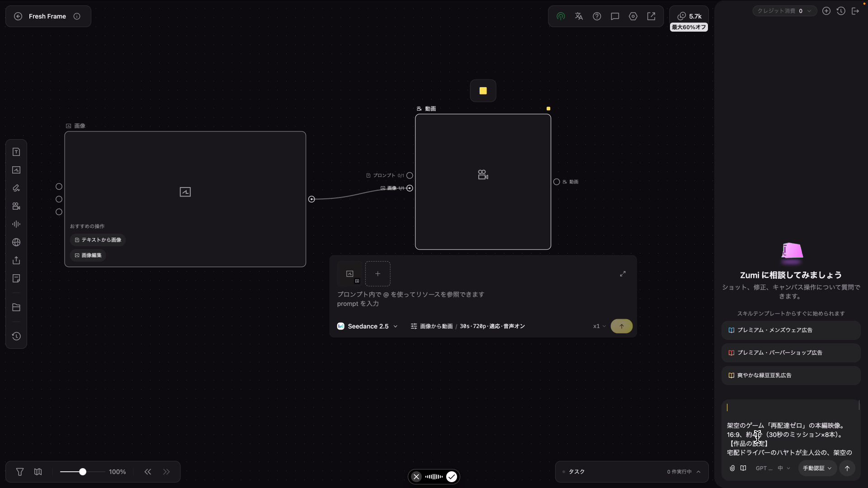Select the Image node tool in left sidebar
This screenshot has width=868, height=488.
click(16, 170)
